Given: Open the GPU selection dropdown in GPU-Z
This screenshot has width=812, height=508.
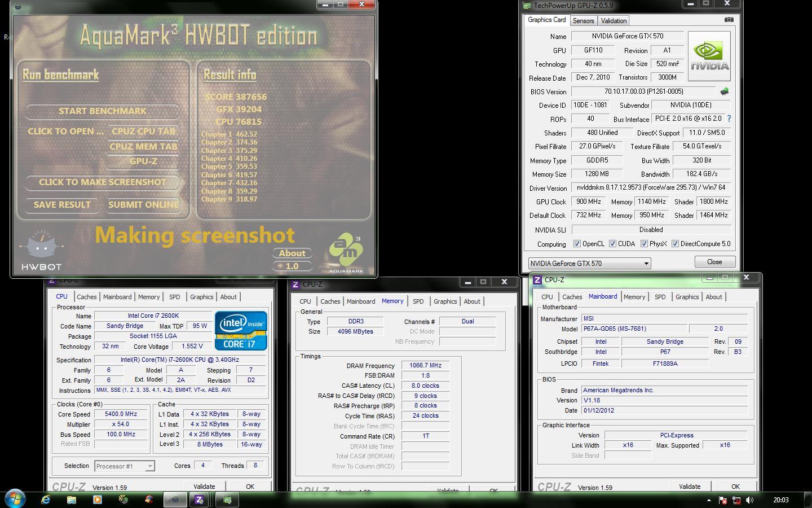Looking at the screenshot, I should [589, 263].
